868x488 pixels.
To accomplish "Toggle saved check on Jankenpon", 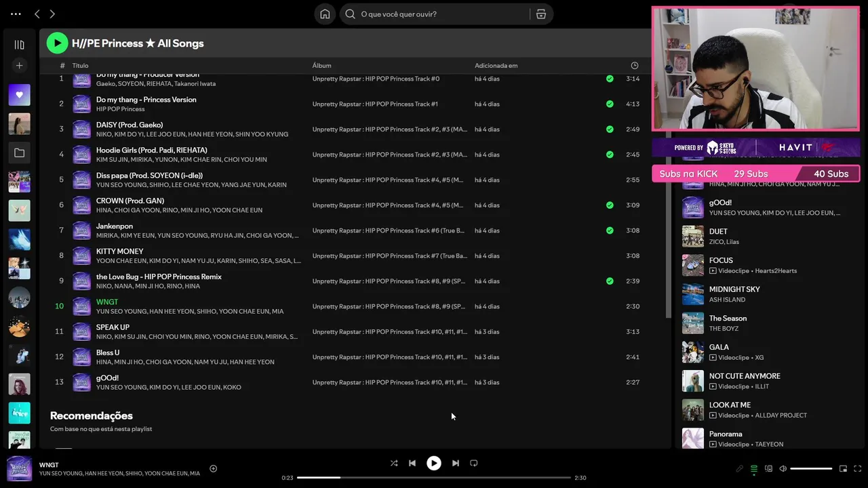I will click(610, 230).
